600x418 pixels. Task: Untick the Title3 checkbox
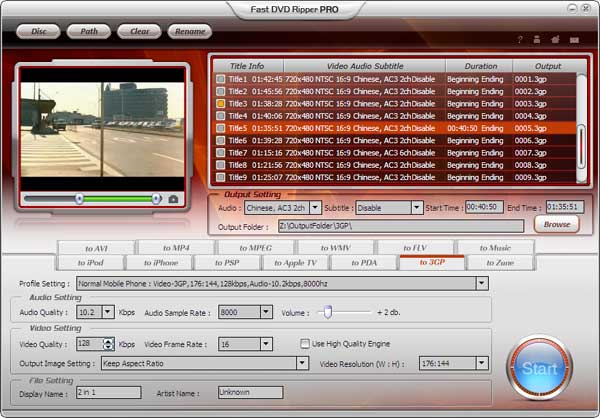[220, 104]
